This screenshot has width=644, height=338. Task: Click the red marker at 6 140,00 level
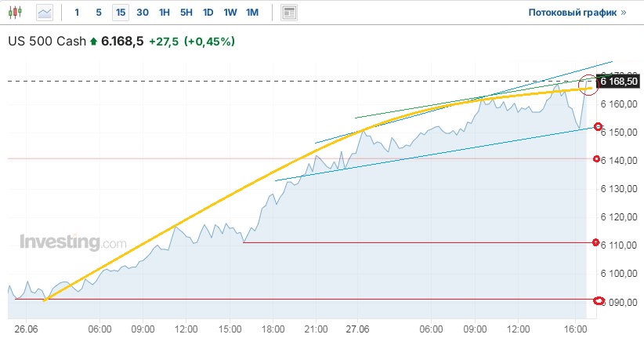pyautogui.click(x=596, y=158)
